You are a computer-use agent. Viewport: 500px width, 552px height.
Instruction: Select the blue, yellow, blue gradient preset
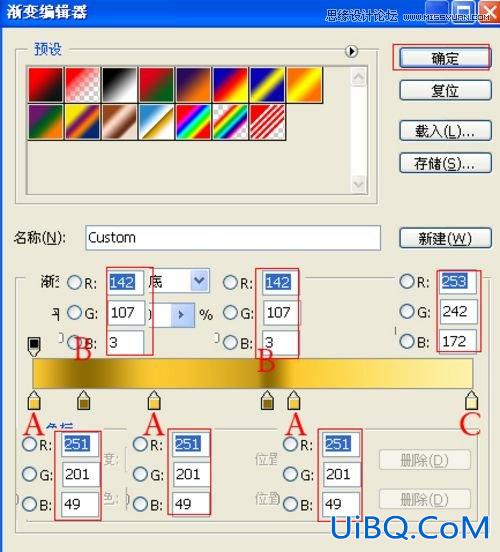click(267, 84)
